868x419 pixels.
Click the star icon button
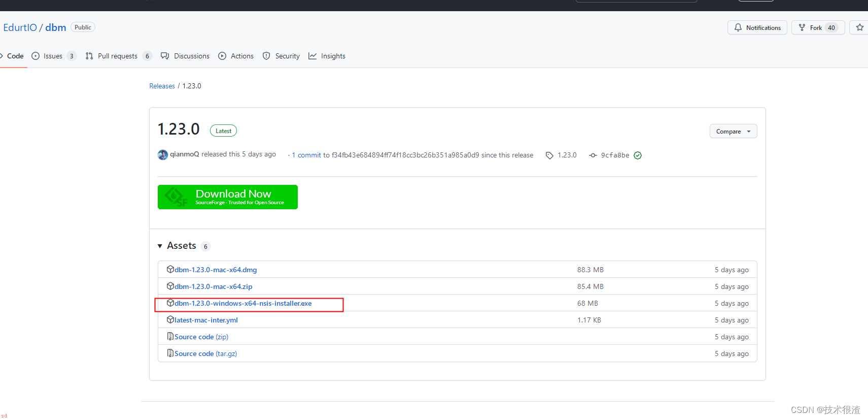click(859, 27)
